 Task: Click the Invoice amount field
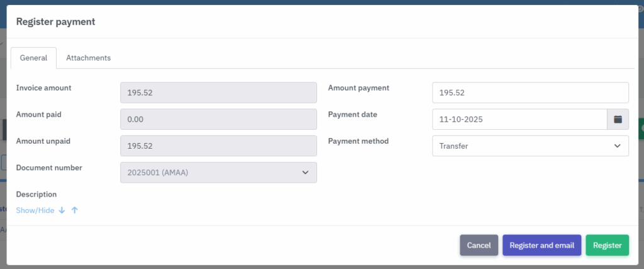click(x=218, y=93)
